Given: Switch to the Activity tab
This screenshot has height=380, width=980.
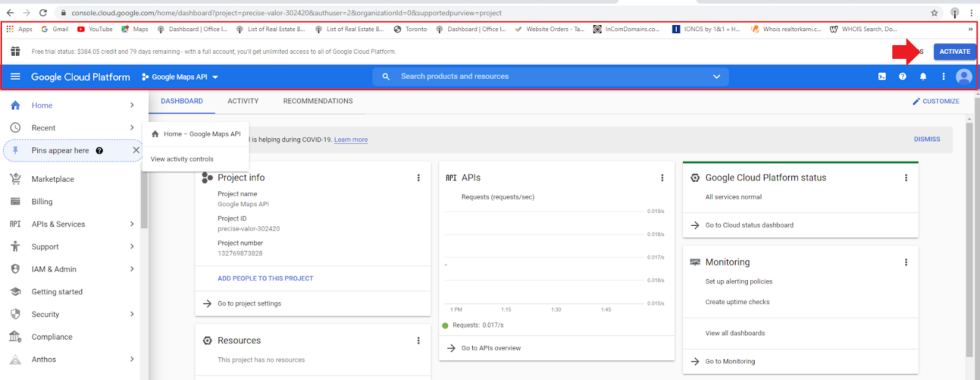Looking at the screenshot, I should 243,101.
